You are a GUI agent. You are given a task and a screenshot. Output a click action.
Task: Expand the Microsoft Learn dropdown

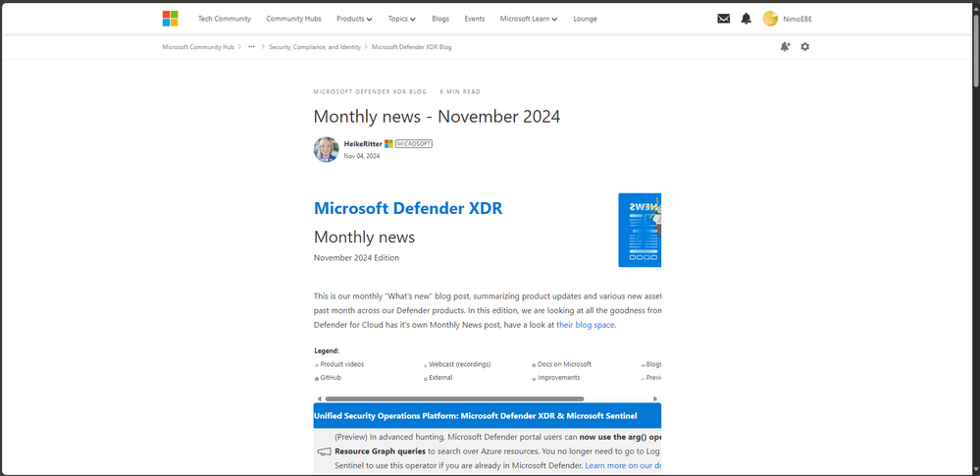529,19
